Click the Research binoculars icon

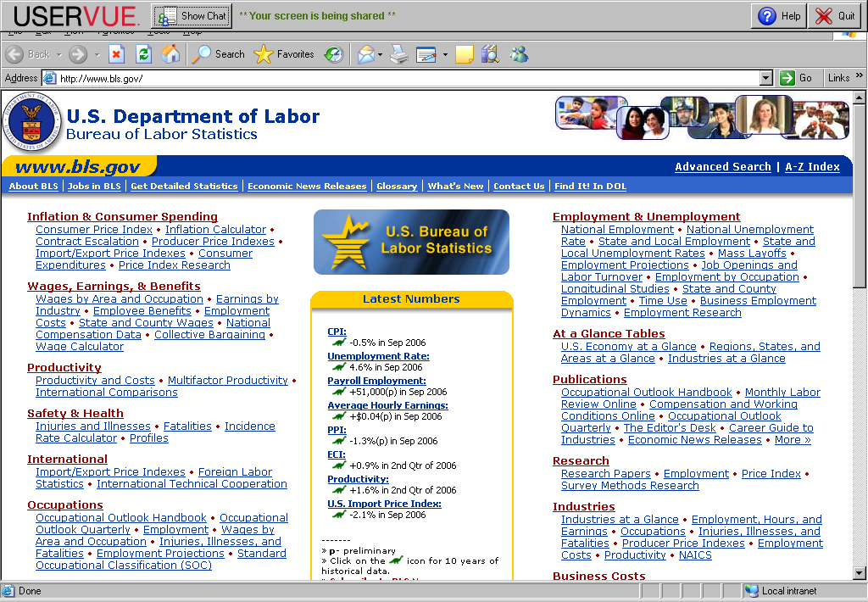(490, 54)
